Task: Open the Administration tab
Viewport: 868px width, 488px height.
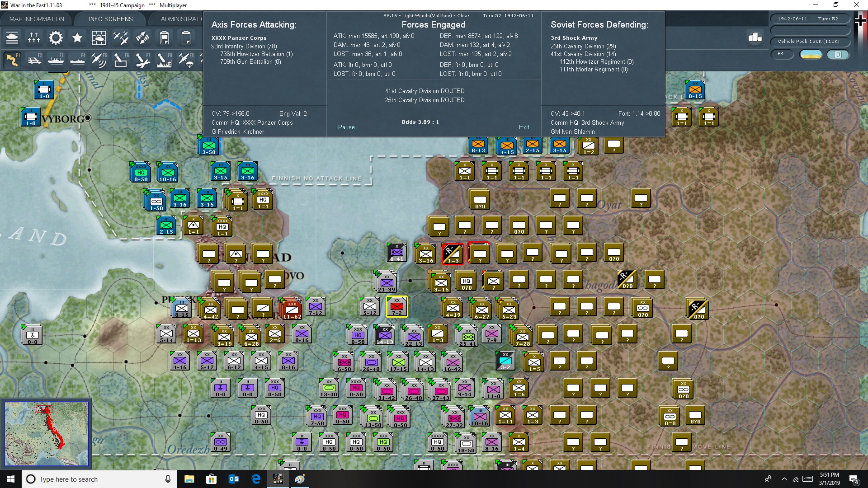Action: point(181,19)
